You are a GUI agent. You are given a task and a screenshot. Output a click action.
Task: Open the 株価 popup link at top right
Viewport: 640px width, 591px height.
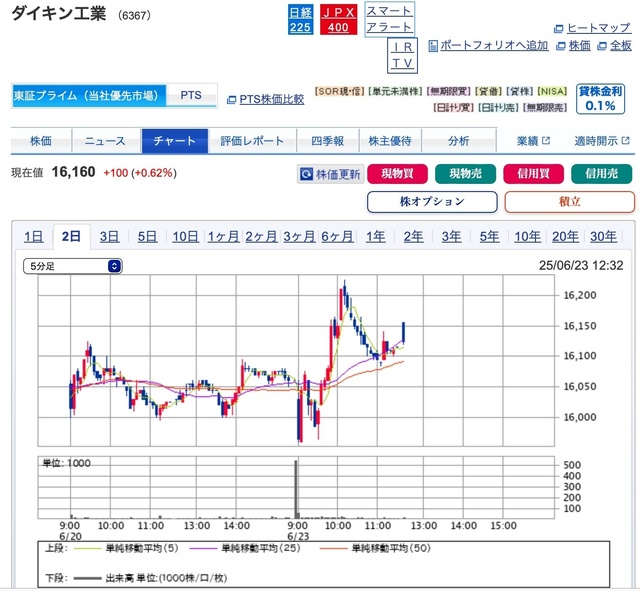[579, 46]
